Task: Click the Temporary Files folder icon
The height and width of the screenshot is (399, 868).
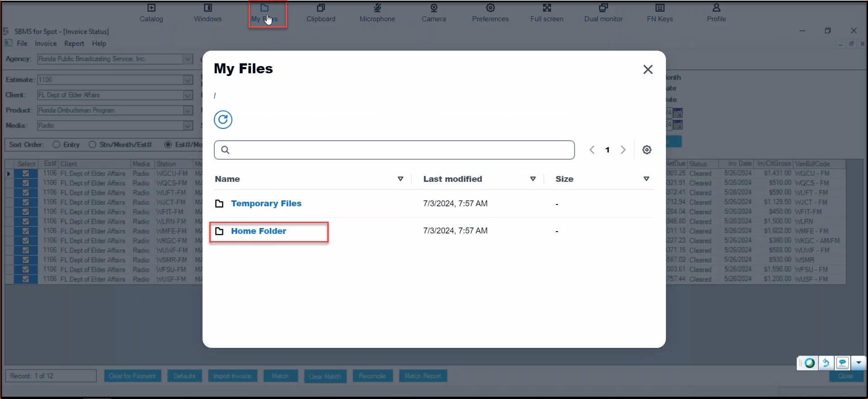Action: click(x=219, y=204)
